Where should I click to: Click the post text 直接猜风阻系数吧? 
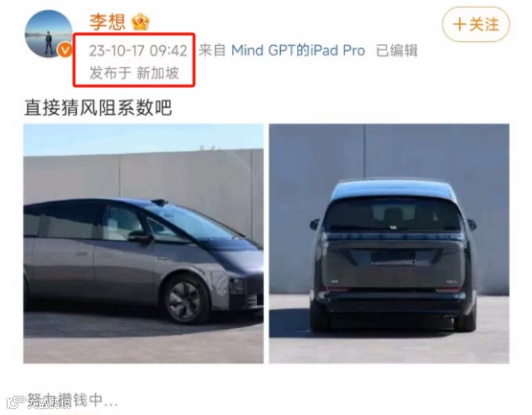click(x=98, y=108)
